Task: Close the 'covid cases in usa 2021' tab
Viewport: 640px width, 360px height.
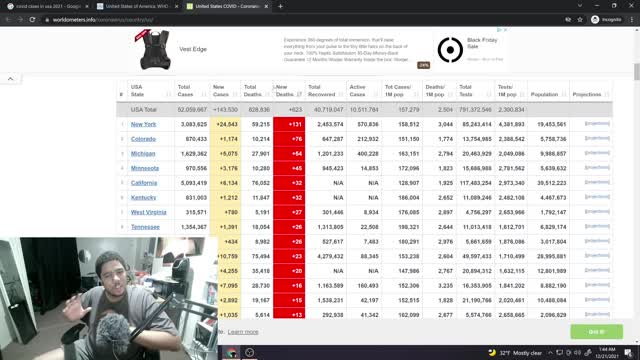Action: [x=87, y=6]
